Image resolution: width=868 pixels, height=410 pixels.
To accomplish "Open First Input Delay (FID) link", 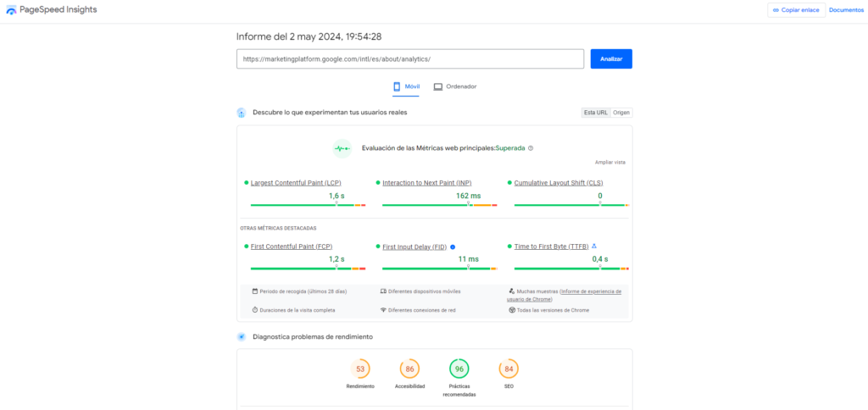I will coord(415,247).
